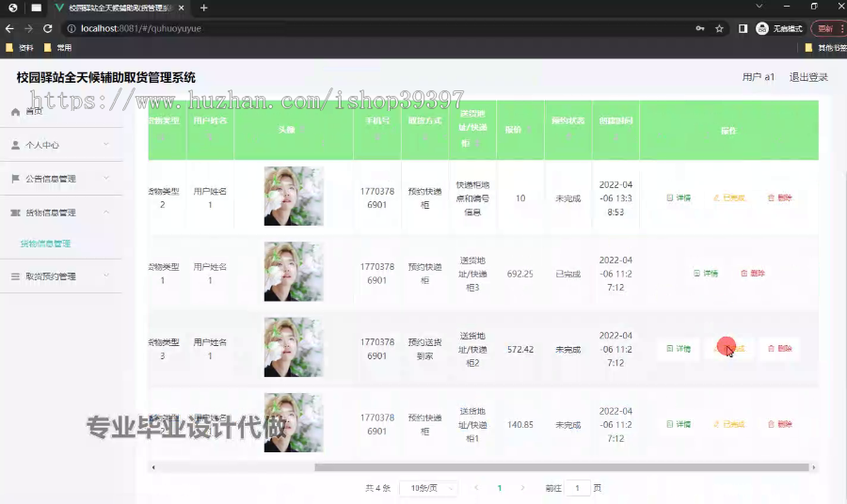Click the table's horizontal scrollbar thumb
The width and height of the screenshot is (847, 504).
pos(562,467)
